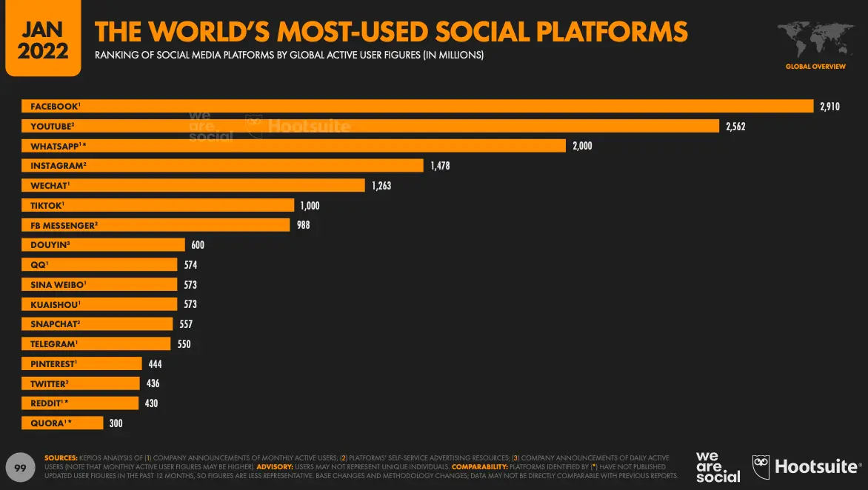Click the FB Messenger value 988
The width and height of the screenshot is (868, 490).
[x=303, y=225]
